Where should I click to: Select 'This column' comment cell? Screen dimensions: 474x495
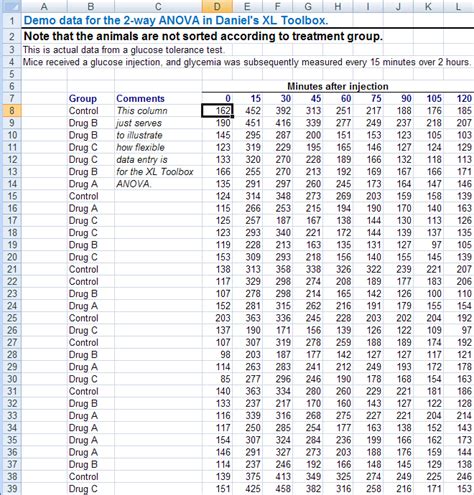tap(142, 111)
